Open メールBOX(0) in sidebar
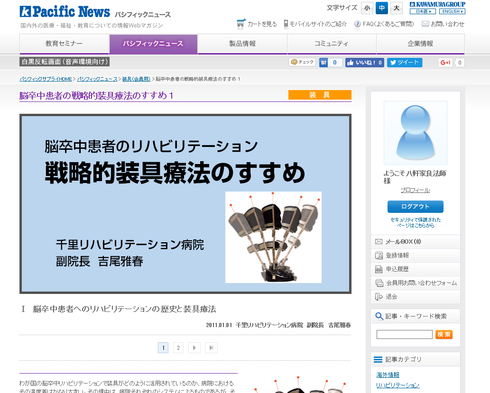Viewport: 490px width, 393px height. click(415, 242)
